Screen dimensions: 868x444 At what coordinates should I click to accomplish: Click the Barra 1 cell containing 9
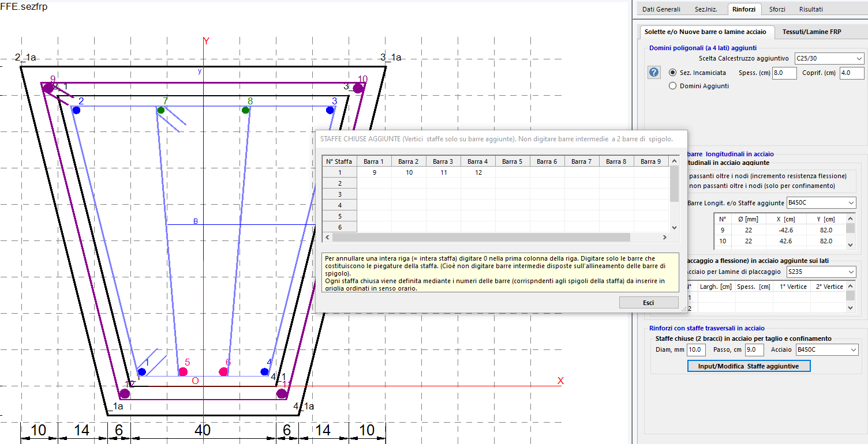(x=374, y=172)
